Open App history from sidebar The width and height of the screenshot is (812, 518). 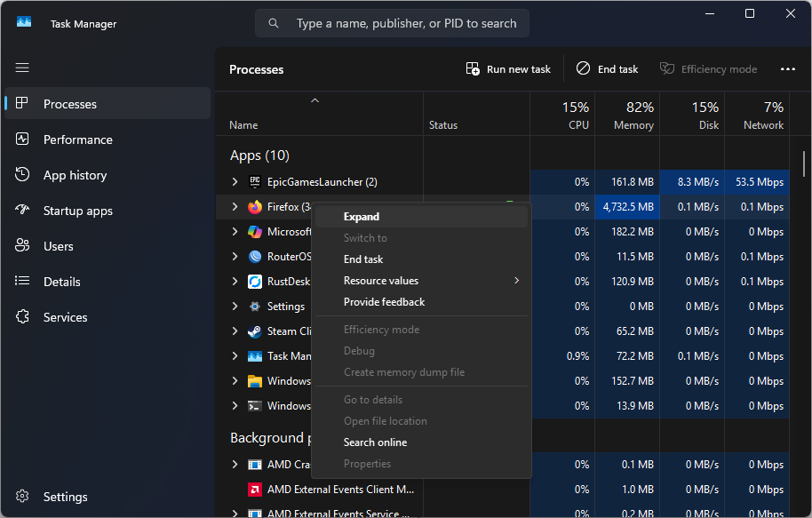(75, 175)
